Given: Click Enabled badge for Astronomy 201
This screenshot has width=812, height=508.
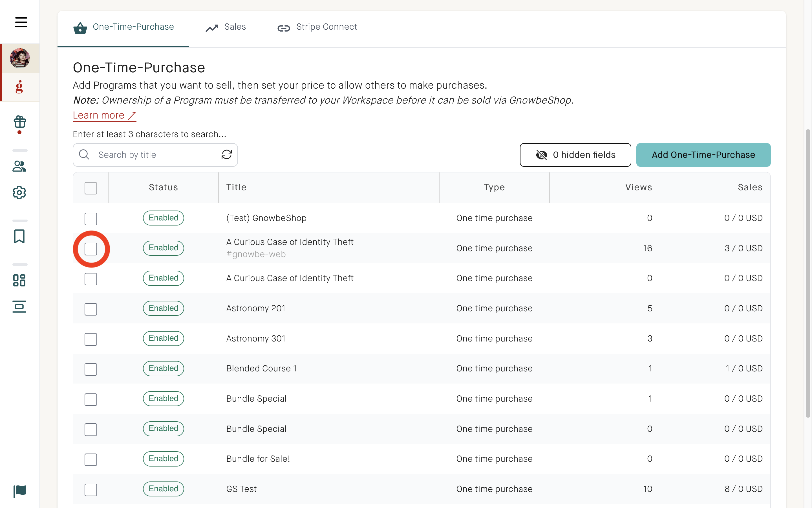Looking at the screenshot, I should coord(164,308).
